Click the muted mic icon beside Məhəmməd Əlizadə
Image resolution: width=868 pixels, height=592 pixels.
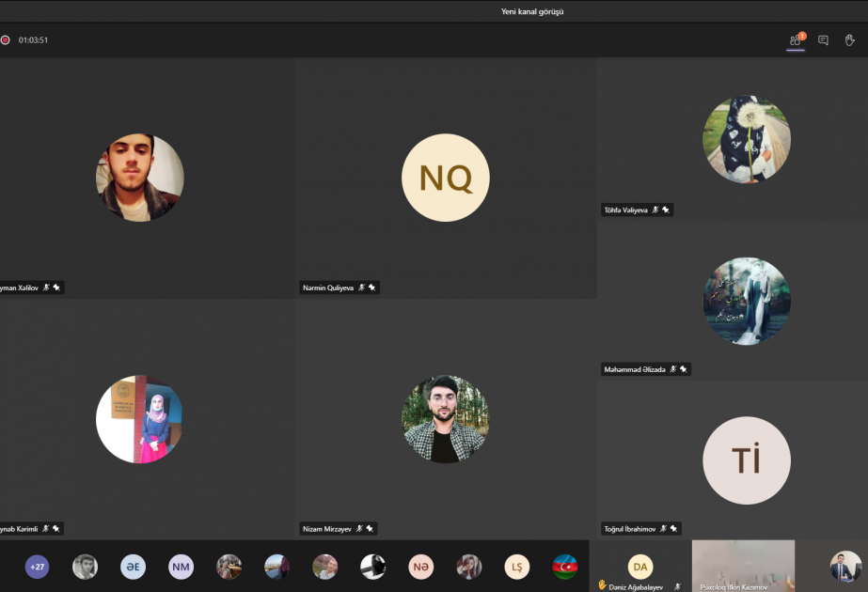673,369
